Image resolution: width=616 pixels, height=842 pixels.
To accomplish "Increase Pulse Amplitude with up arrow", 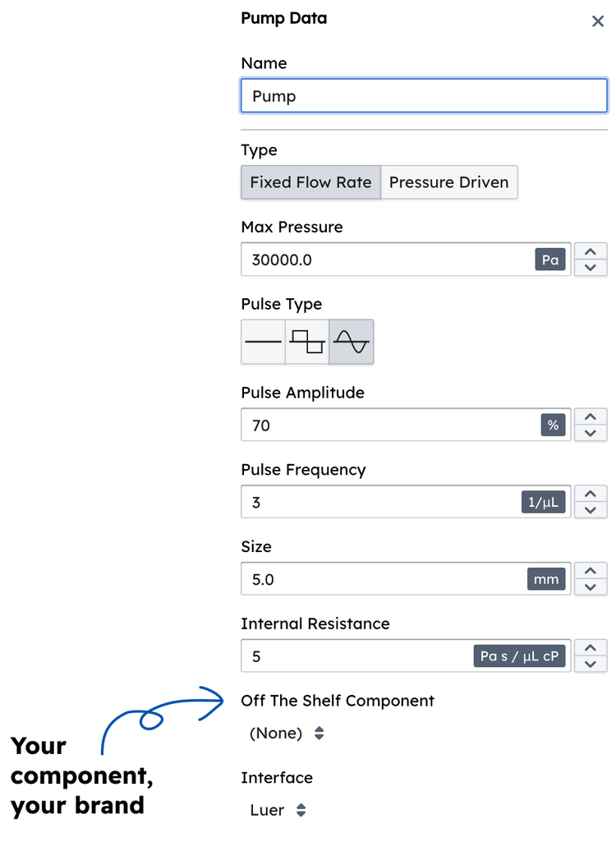I will click(590, 416).
